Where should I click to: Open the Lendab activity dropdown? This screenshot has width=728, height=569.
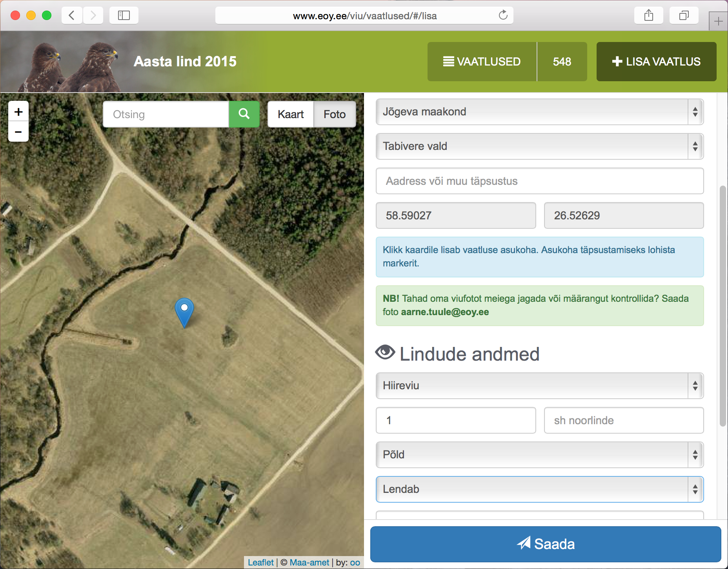(539, 489)
